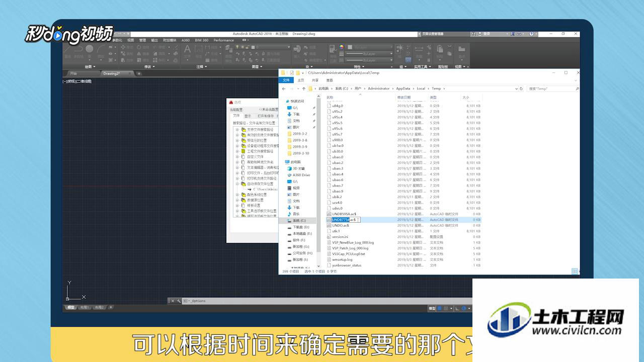Switch to 显示 tab in Options dialog
The width and height of the screenshot is (644, 362).
click(248, 116)
